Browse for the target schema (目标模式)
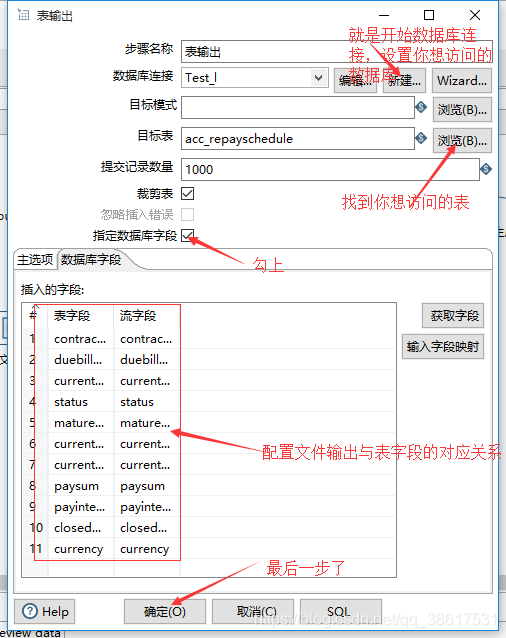Image resolution: width=506 pixels, height=638 pixels. coord(462,109)
